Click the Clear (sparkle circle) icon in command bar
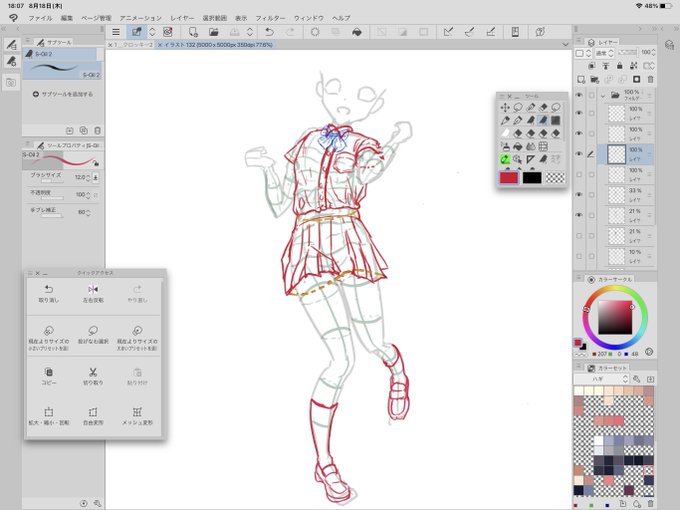 (315, 32)
